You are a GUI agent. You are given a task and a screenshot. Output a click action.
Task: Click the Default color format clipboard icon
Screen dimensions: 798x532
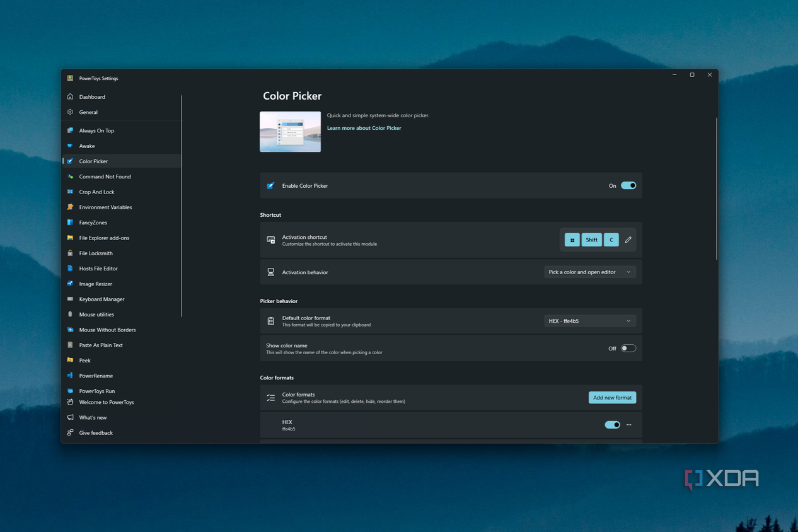[271, 321]
